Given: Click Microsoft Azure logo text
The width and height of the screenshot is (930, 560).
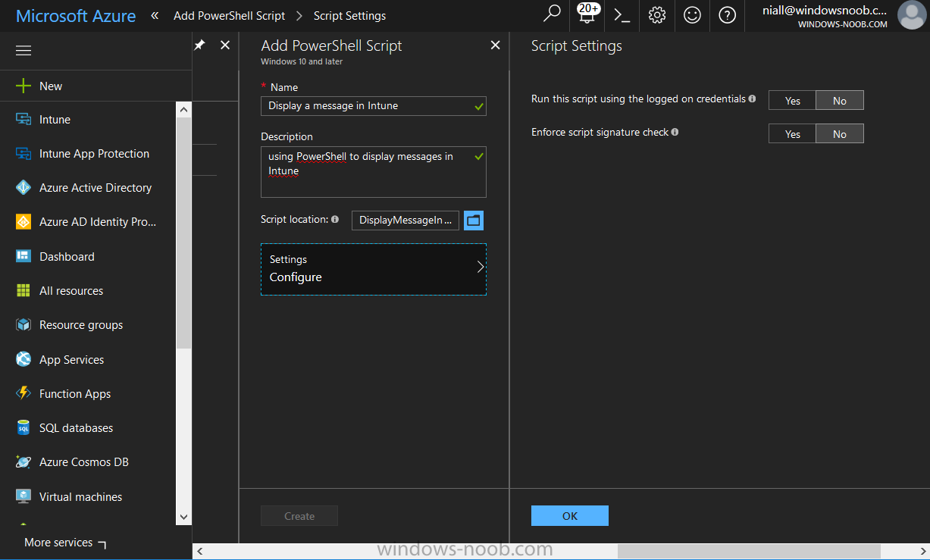Looking at the screenshot, I should (76, 15).
